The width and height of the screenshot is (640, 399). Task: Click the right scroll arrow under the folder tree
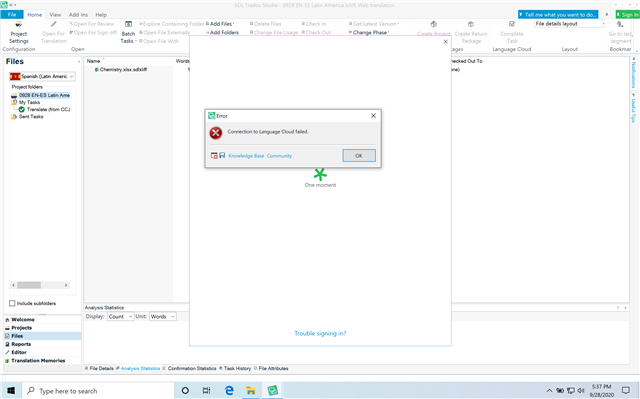[x=66, y=285]
